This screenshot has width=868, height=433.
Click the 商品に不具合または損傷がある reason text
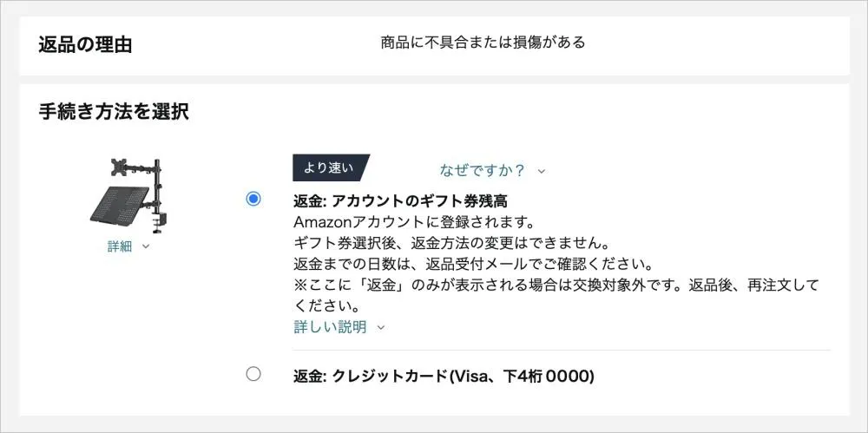click(x=483, y=42)
